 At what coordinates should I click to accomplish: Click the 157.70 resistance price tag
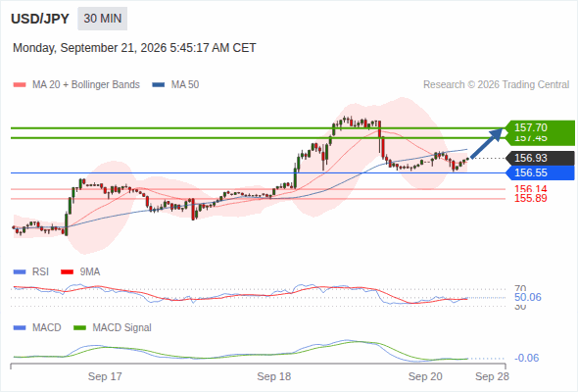click(540, 127)
